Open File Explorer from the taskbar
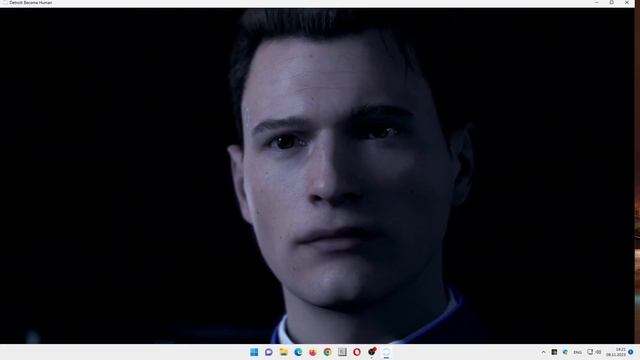 (x=283, y=352)
